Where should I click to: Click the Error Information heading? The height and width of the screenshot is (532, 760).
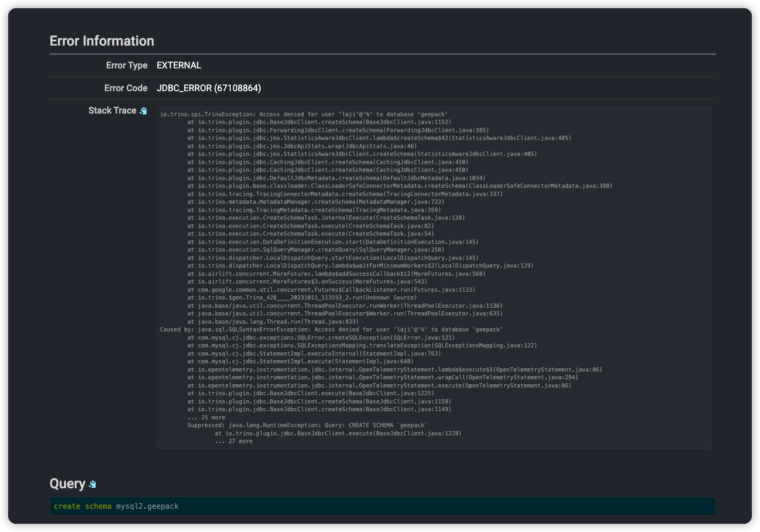102,41
